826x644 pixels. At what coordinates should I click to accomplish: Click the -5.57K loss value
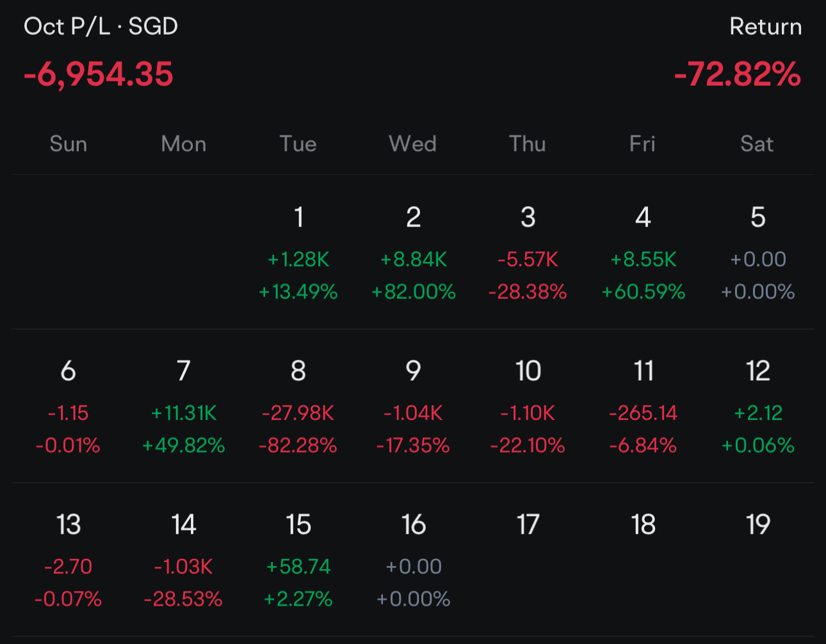(528, 259)
